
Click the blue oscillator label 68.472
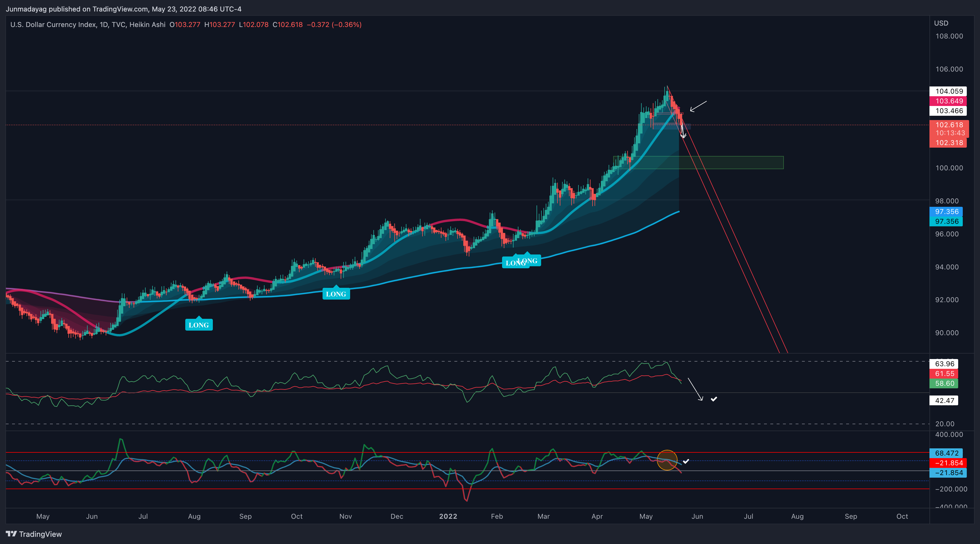pyautogui.click(x=946, y=453)
